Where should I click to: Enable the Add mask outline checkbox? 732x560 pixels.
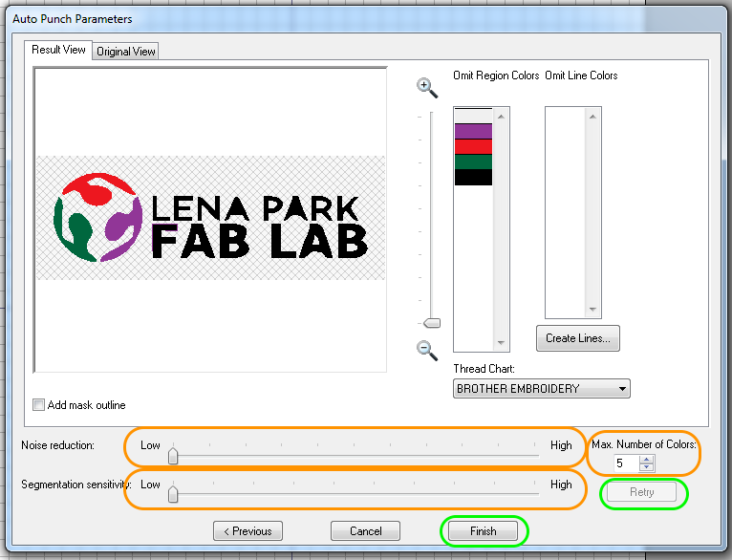[x=39, y=404]
